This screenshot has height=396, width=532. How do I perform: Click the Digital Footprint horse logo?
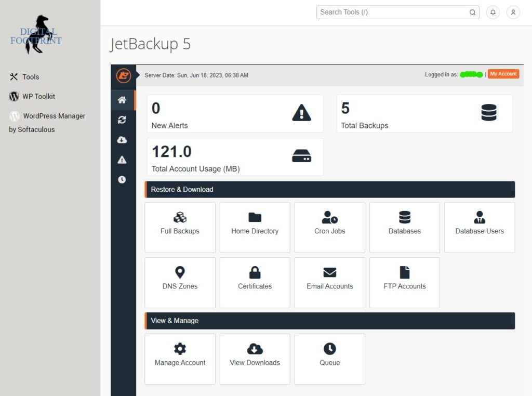pos(36,35)
